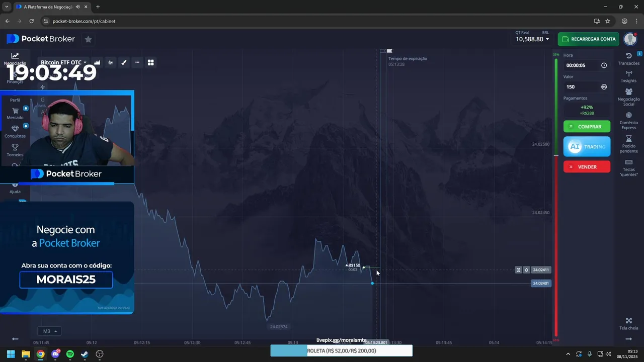Click the RECARREGAR CONTA button

(x=589, y=39)
